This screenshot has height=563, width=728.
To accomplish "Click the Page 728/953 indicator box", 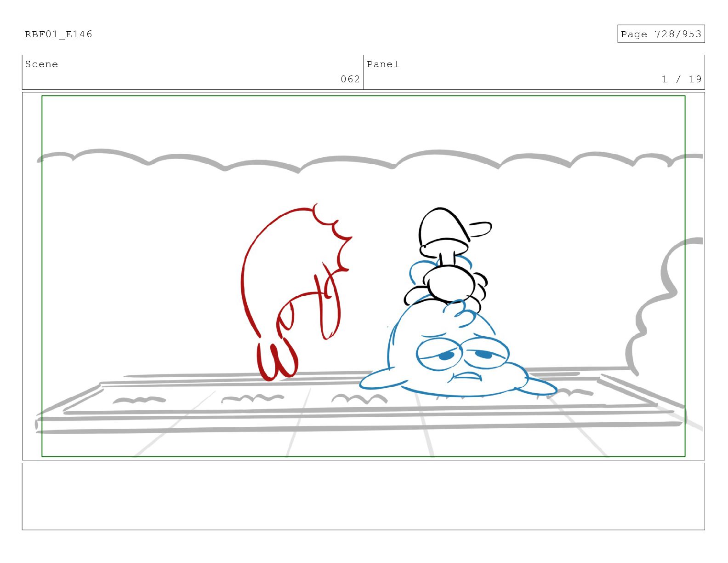I will coord(661,34).
